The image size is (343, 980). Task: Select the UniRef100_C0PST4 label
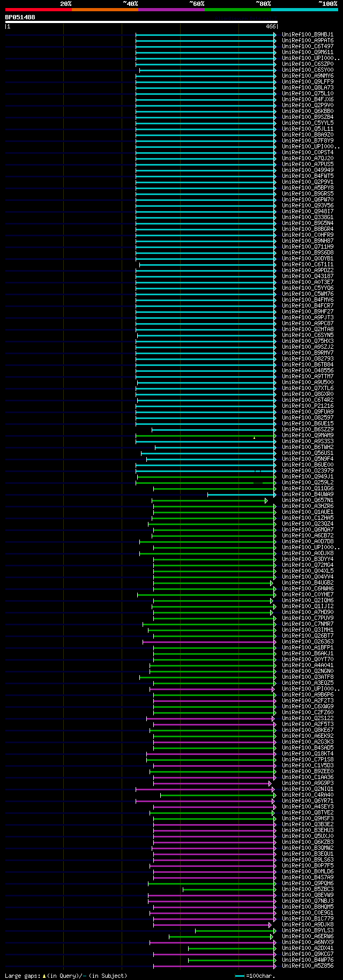[x=308, y=152]
